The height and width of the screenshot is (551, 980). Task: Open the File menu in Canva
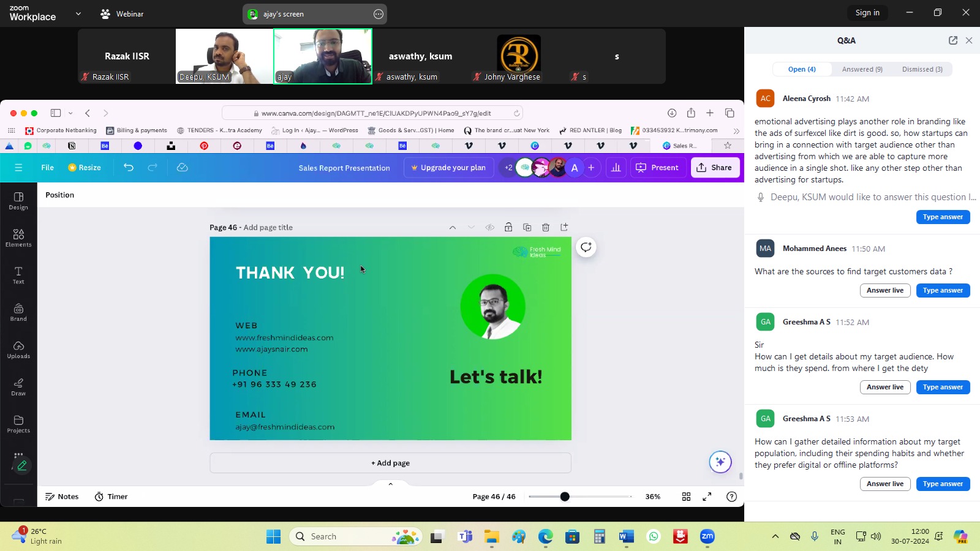tap(47, 167)
